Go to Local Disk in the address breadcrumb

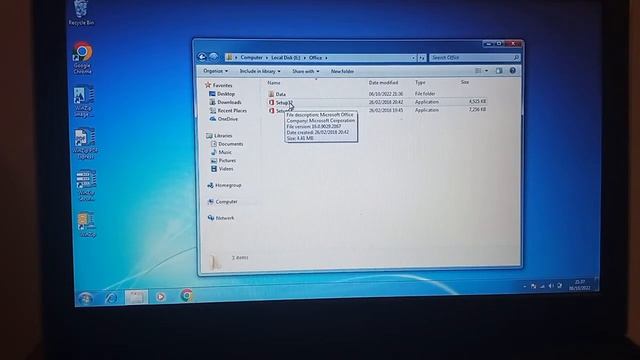coord(286,58)
